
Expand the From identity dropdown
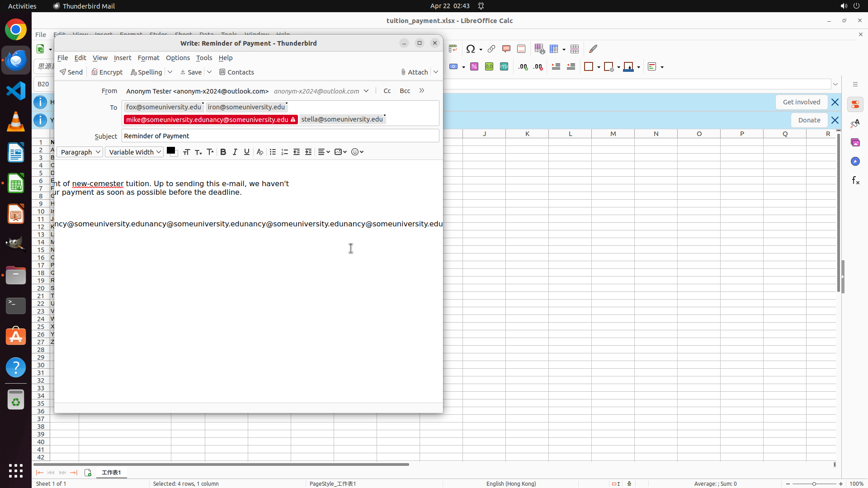point(366,91)
